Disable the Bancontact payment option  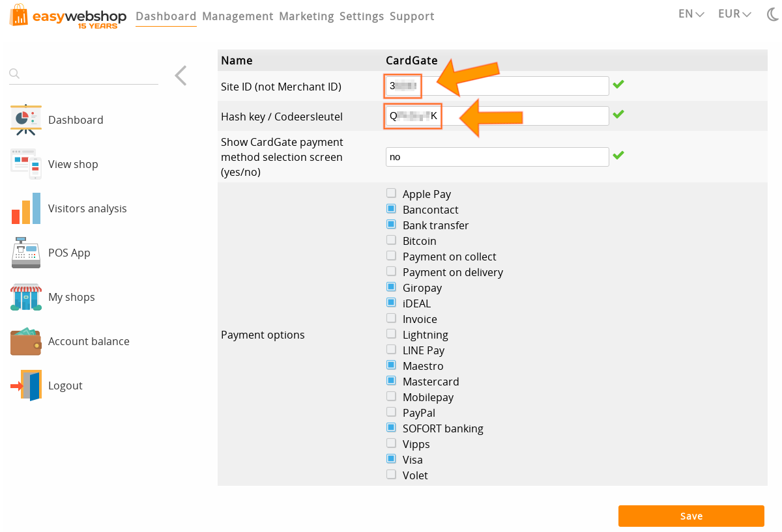390,208
